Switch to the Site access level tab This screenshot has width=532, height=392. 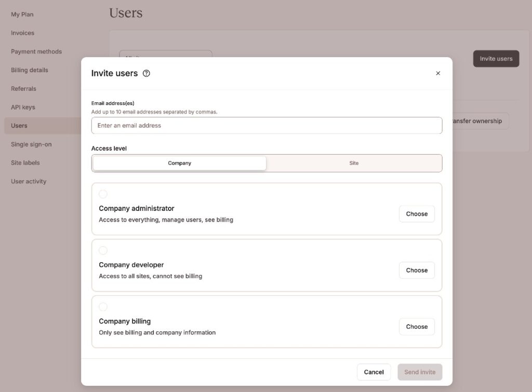pyautogui.click(x=354, y=163)
